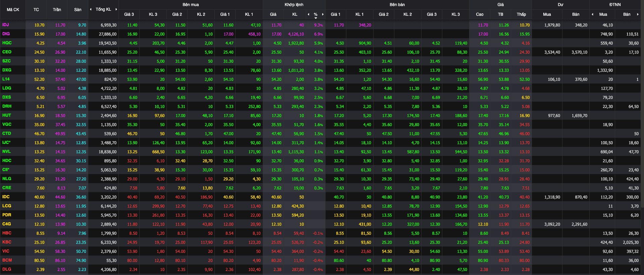Sort by the TC column header

point(36,10)
